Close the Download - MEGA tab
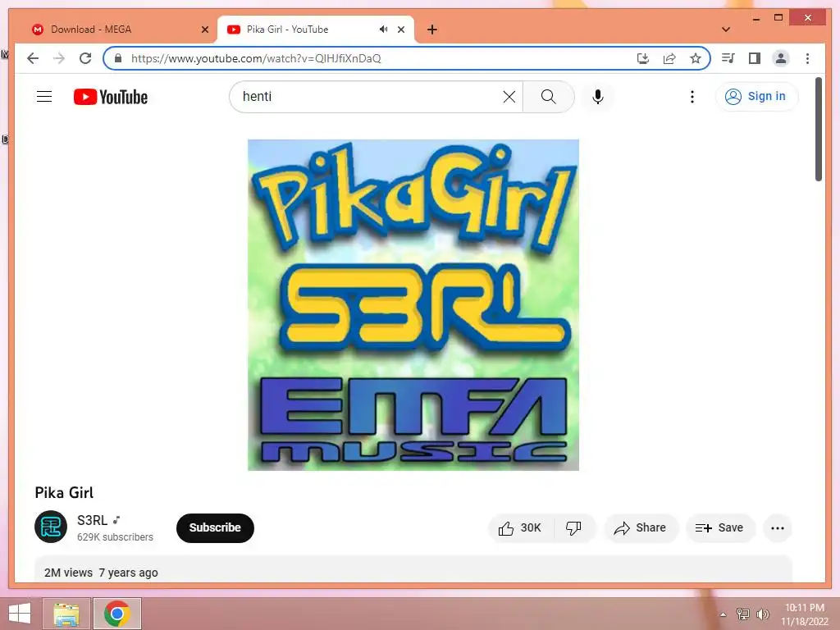Screen dimensions: 840x630 204,30
